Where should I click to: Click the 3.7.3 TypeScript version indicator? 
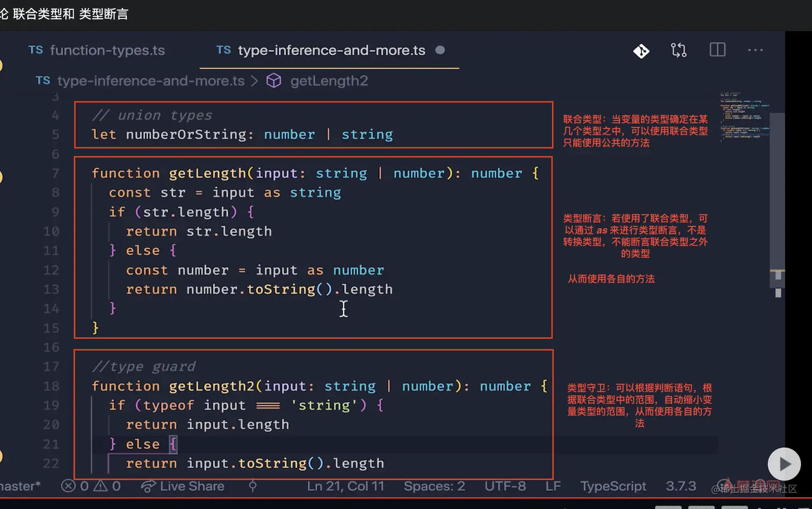point(681,486)
